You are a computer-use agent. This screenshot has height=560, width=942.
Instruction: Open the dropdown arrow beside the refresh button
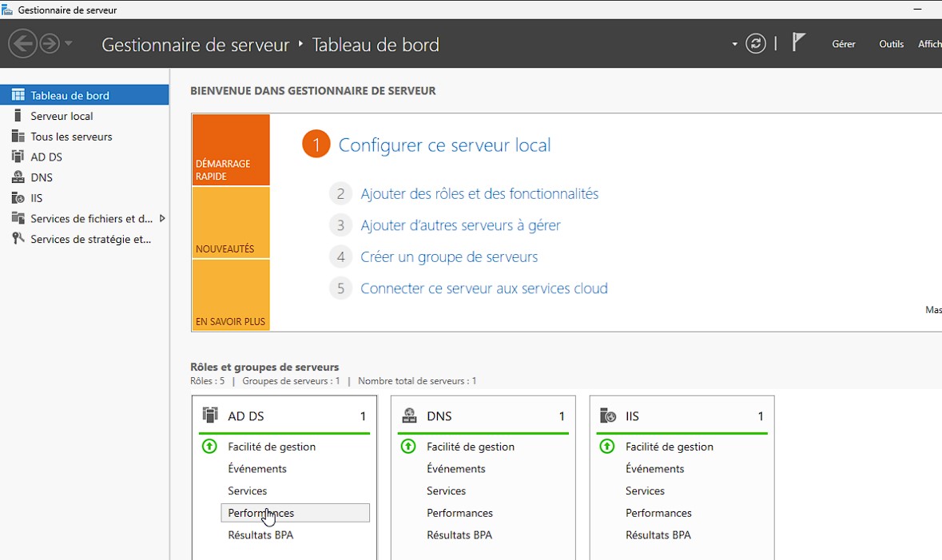(734, 44)
